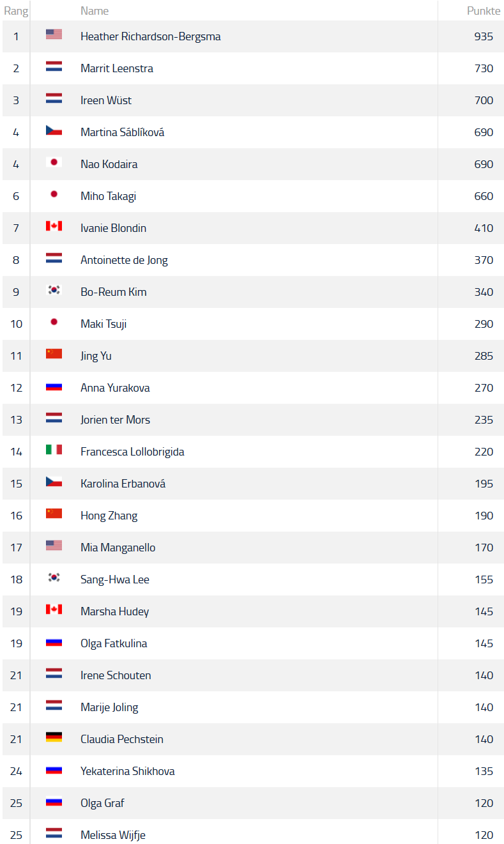
Task: Click the Russian flag beside Anna Yurakova
Action: (x=54, y=386)
